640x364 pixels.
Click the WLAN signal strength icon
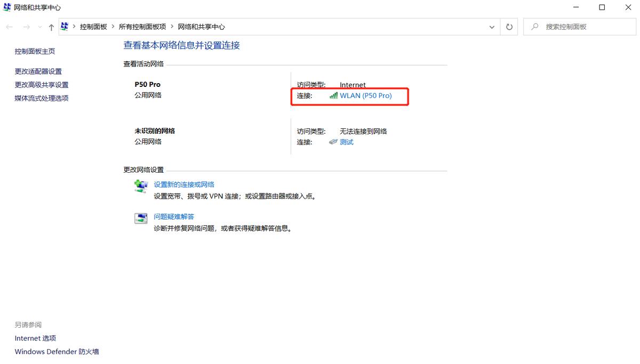coord(333,96)
